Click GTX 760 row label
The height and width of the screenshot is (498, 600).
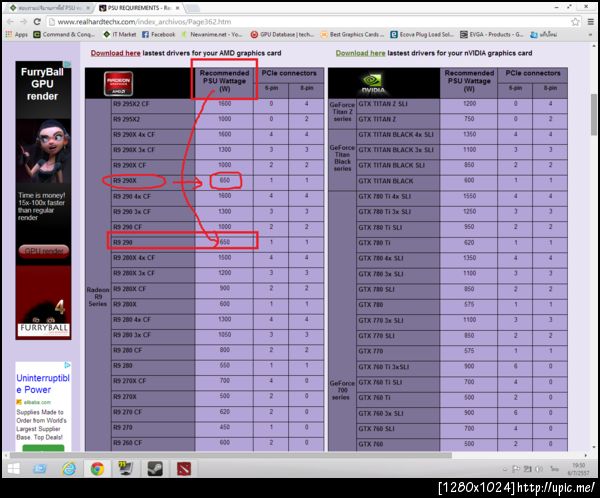371,444
